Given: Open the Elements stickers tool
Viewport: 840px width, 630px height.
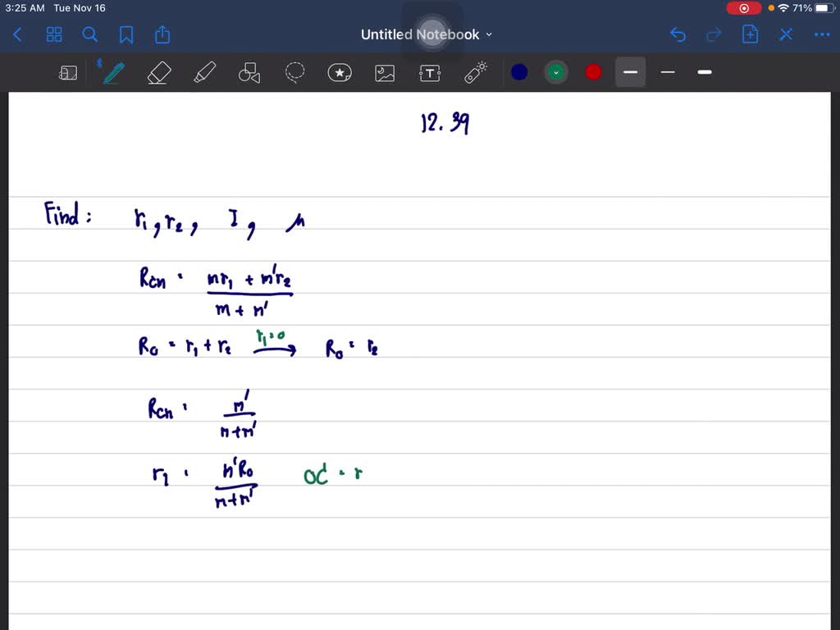Looking at the screenshot, I should [340, 72].
